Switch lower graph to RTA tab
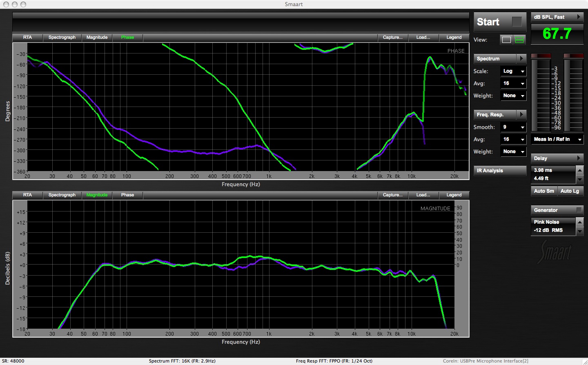Viewport: 588px width, 365px height. [27, 195]
